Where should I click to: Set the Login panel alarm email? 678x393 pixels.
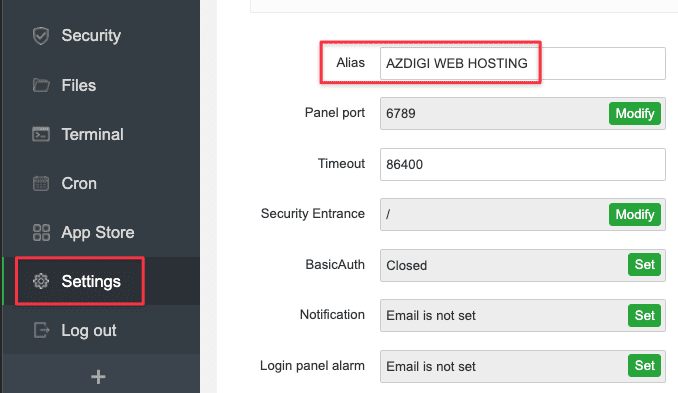644,366
